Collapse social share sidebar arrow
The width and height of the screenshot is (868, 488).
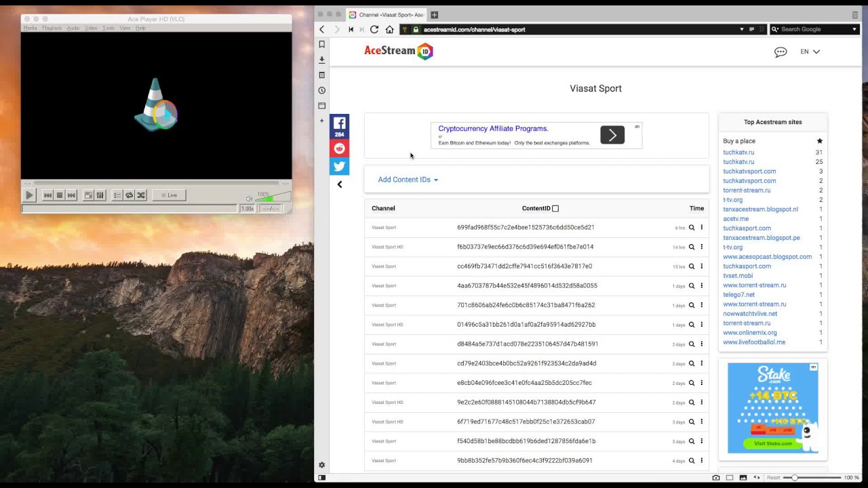(340, 184)
